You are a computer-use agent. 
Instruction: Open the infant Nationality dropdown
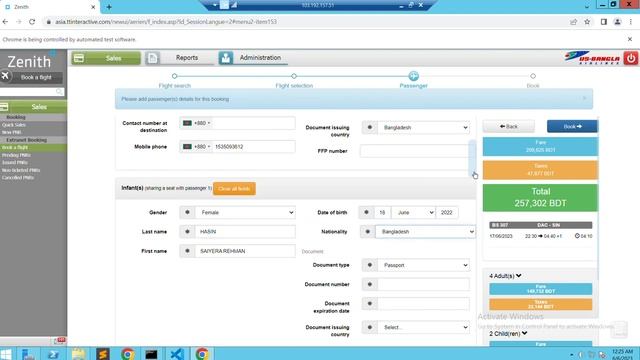tap(425, 231)
